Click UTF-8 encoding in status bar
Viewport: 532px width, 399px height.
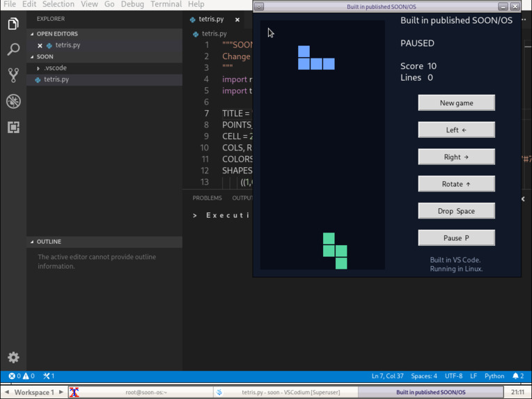pyautogui.click(x=453, y=376)
